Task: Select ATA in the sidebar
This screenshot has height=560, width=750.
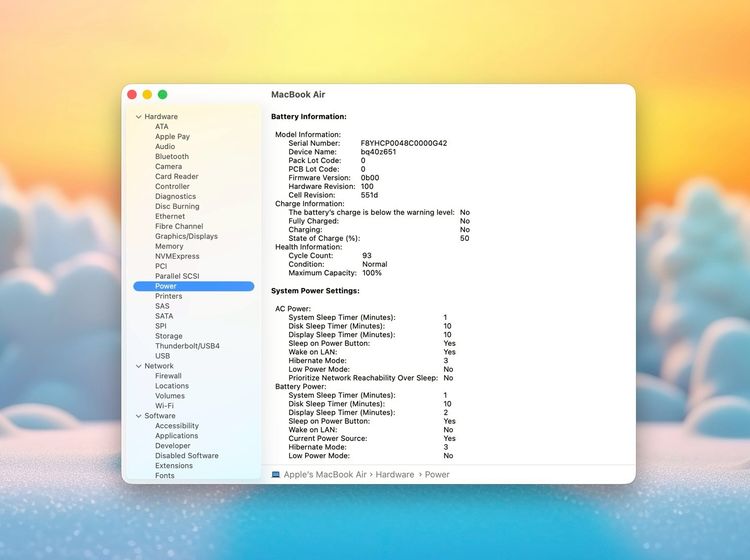Action: 162,127
